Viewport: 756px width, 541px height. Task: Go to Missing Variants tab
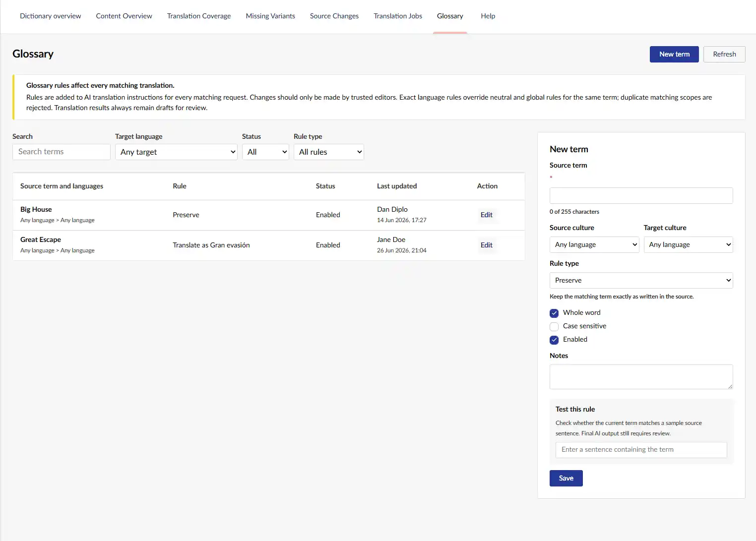270,16
